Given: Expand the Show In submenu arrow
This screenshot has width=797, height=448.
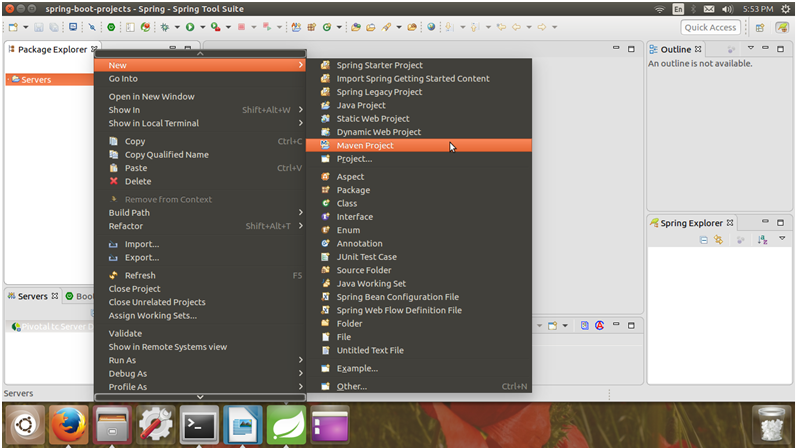Looking at the screenshot, I should point(300,110).
